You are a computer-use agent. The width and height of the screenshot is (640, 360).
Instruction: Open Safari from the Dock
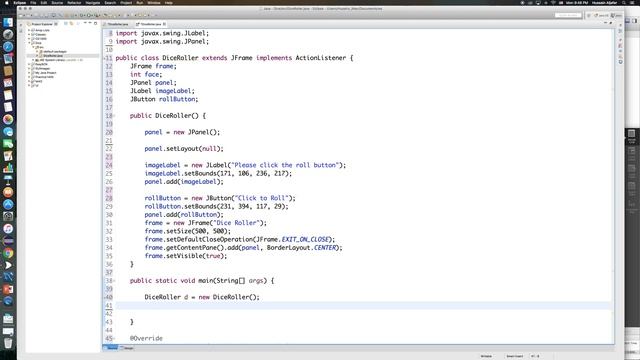click(8, 47)
